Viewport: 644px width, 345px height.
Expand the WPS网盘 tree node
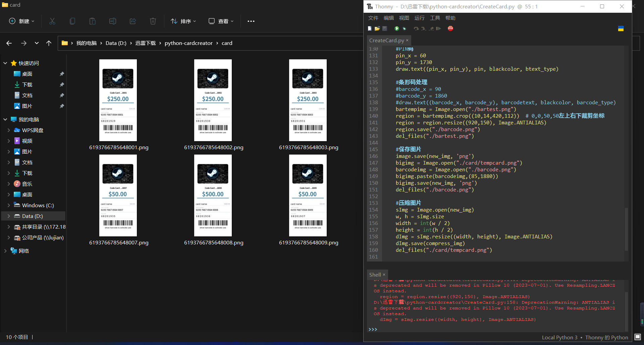click(x=9, y=130)
